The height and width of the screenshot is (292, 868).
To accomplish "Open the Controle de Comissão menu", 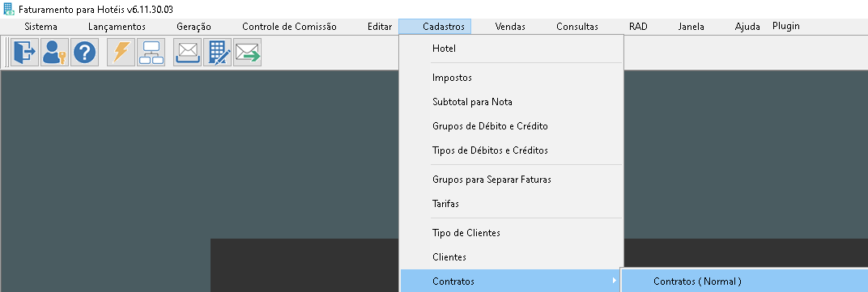I will tap(290, 27).
